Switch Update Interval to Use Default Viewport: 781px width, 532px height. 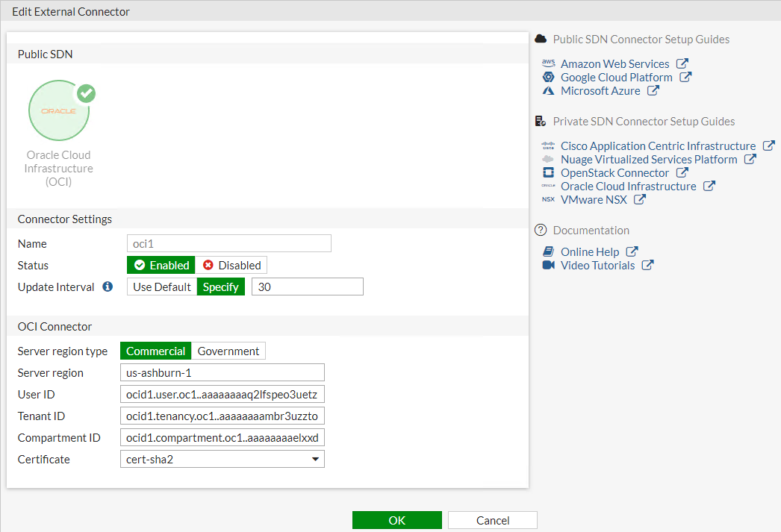click(x=161, y=287)
